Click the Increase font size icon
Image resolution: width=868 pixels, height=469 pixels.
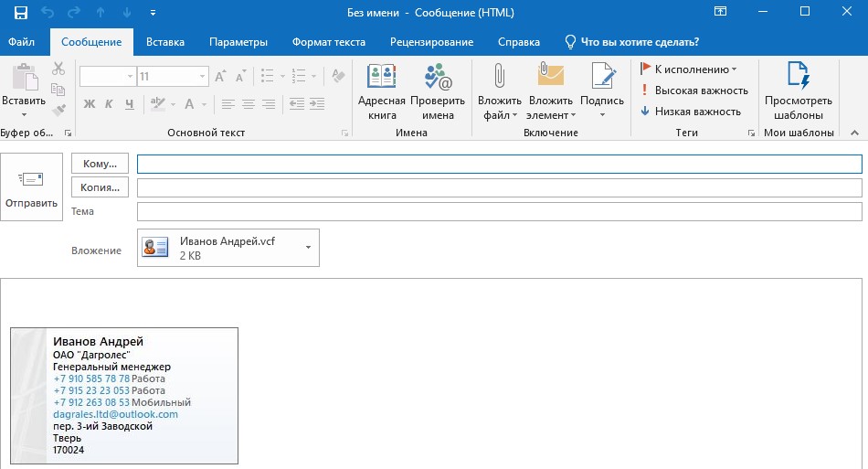pyautogui.click(x=220, y=77)
